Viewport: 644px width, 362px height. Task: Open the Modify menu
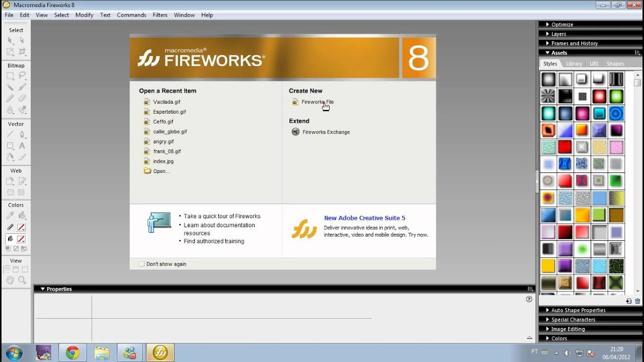click(x=85, y=15)
